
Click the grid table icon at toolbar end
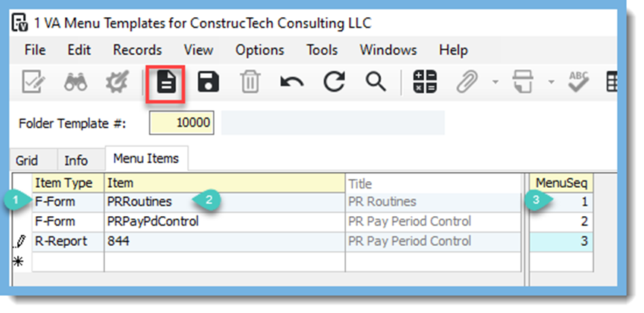(x=611, y=82)
